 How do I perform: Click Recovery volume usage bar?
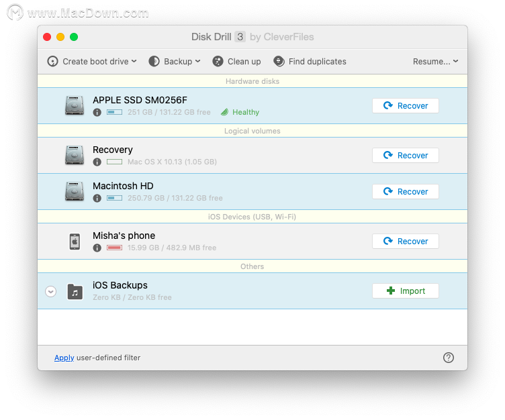click(114, 162)
